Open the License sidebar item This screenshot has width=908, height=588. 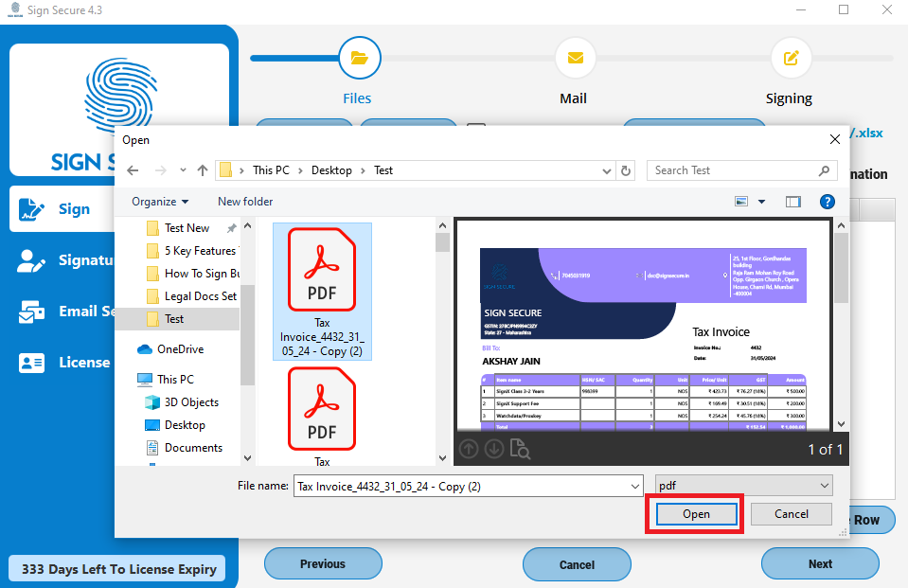(x=63, y=363)
